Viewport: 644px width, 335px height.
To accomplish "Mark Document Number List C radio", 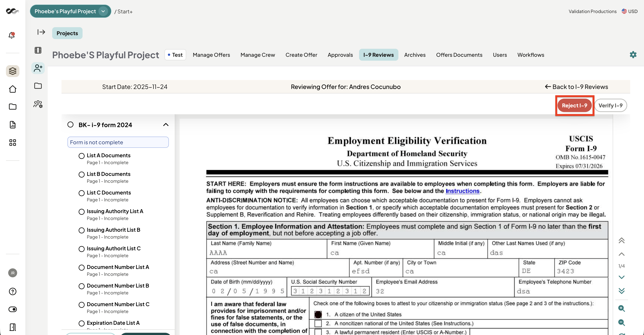I will click(x=81, y=305).
